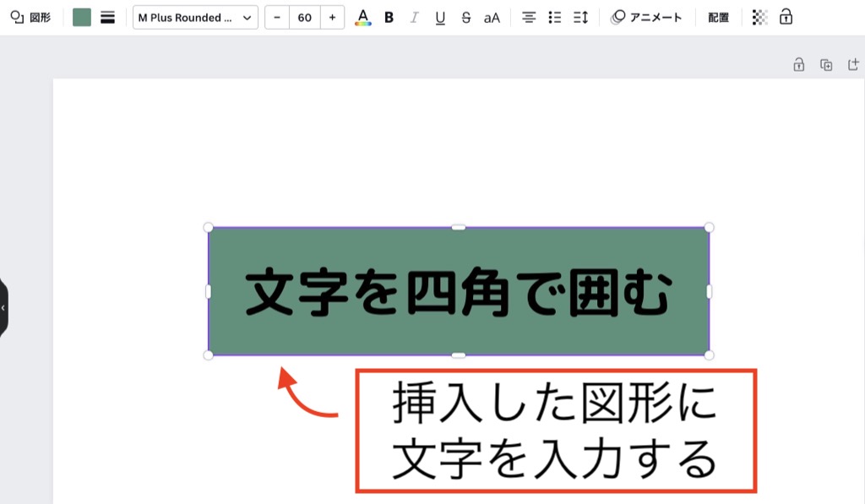Open the M Plus Rounded font dropdown
The width and height of the screenshot is (865, 504).
pyautogui.click(x=195, y=18)
